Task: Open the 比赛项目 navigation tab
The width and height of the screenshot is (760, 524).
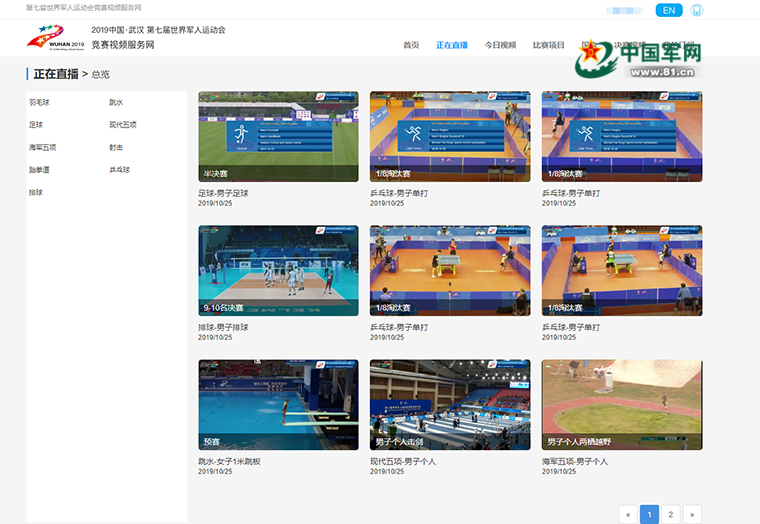Action: click(548, 45)
